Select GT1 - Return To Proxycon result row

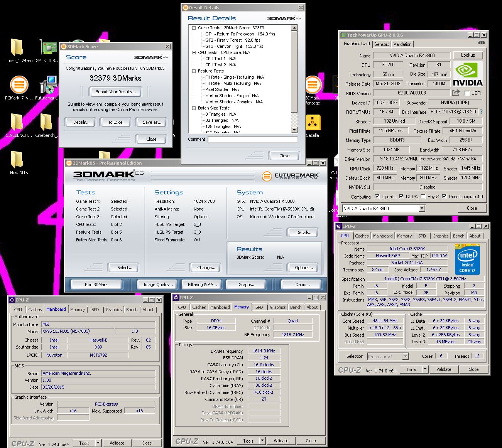[x=240, y=34]
